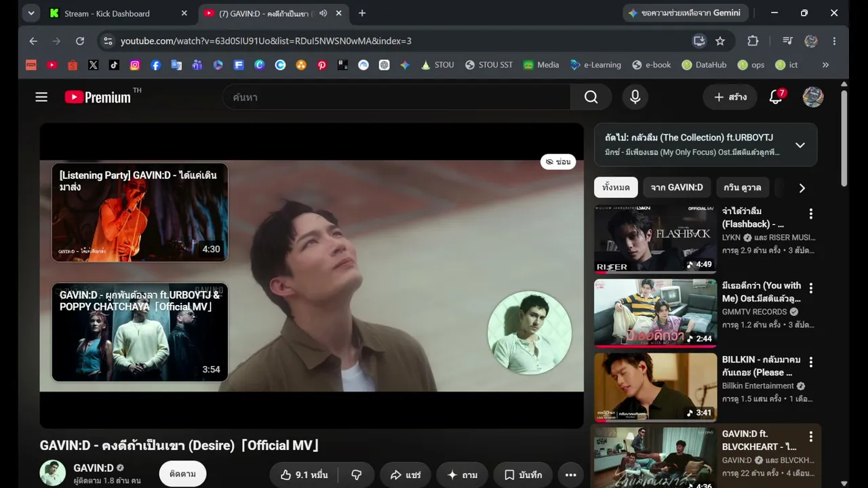Select the จาก GAVIN:D filter chip
This screenshot has height=488, width=868.
pos(677,188)
